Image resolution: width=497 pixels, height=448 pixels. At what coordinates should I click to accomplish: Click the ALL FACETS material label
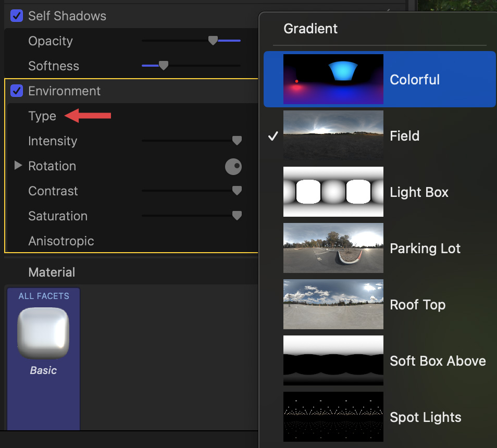[x=44, y=296]
